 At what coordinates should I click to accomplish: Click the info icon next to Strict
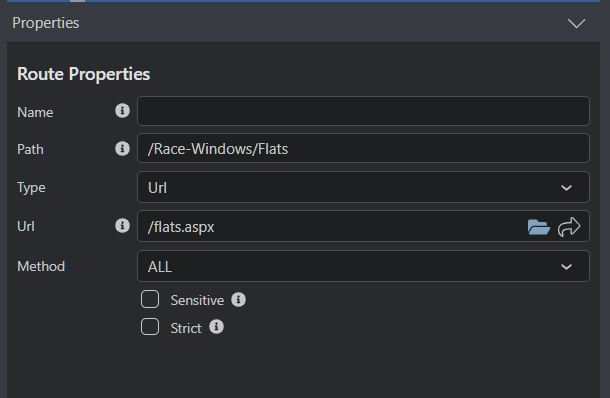(216, 327)
